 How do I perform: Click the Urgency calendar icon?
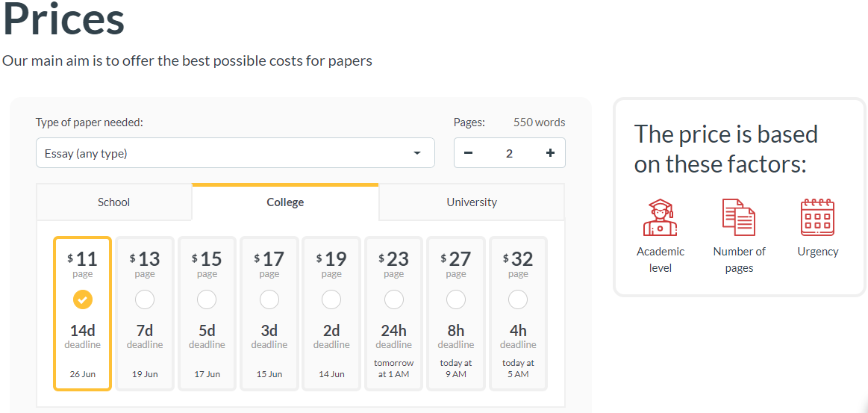[817, 217]
